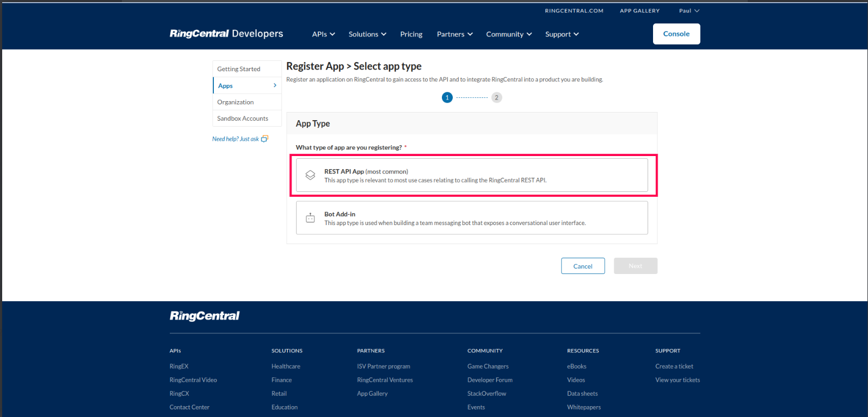The height and width of the screenshot is (417, 868).
Task: Expand the Solutions menu
Action: point(367,34)
